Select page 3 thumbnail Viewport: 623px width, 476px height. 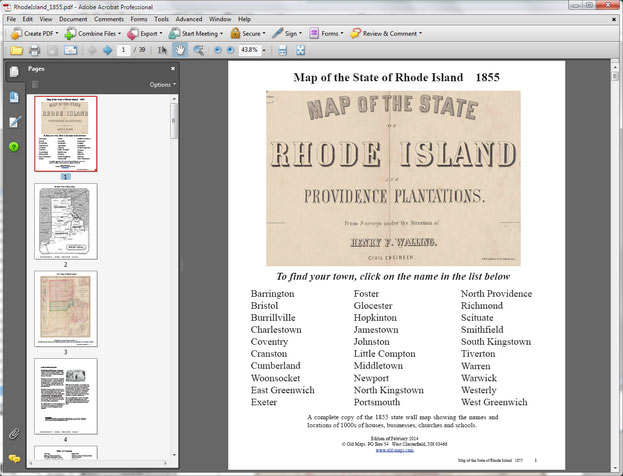point(66,308)
